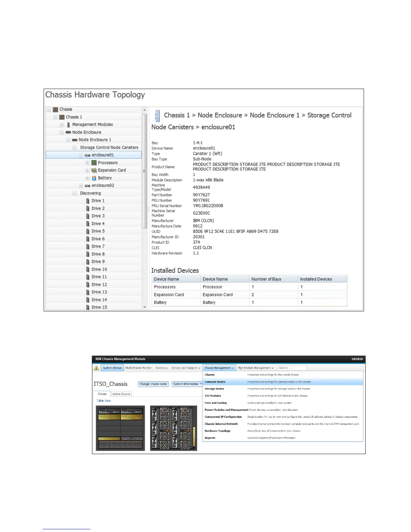Open the System Information dropdown
Viewport: 411px width, 532px height.
coord(187,384)
